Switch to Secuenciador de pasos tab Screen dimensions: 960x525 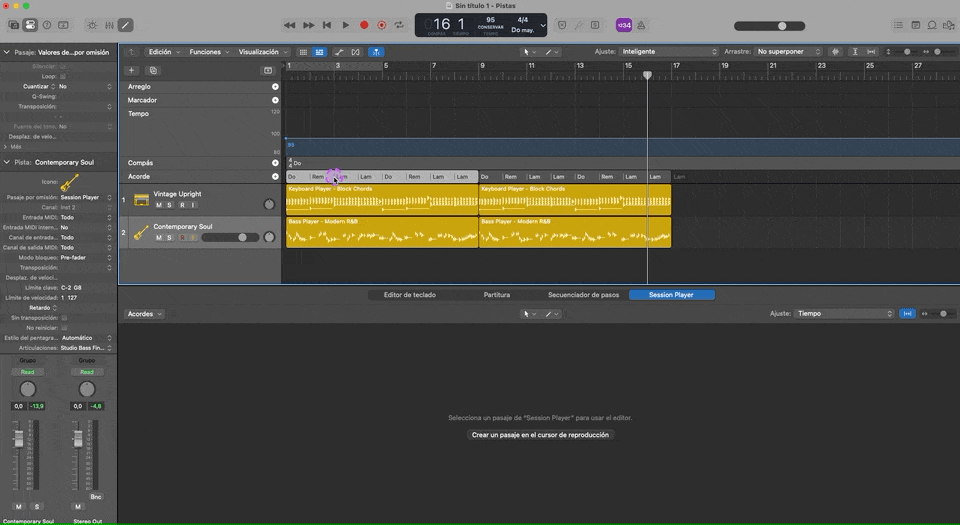tap(583, 295)
